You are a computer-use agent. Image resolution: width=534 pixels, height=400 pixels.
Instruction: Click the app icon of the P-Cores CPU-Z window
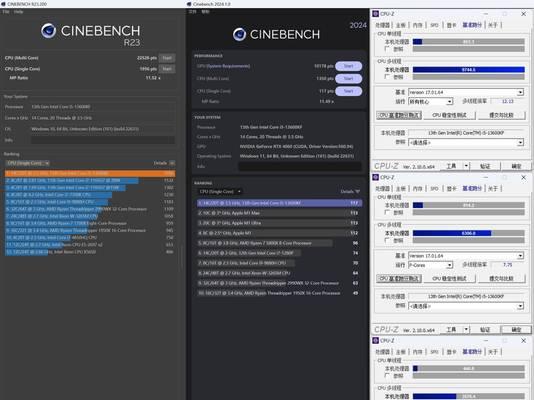(x=376, y=177)
